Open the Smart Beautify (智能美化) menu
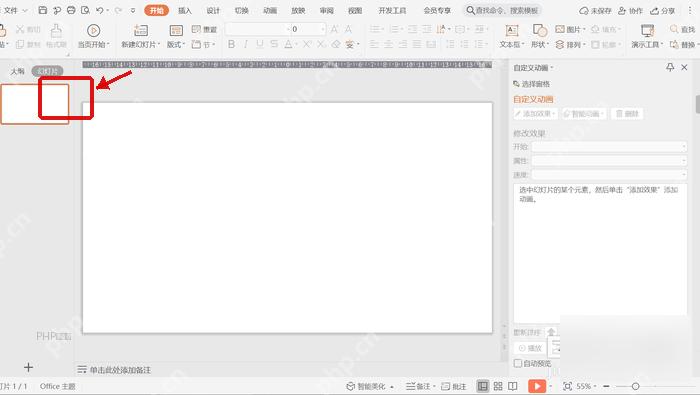Screen dimensions: 700x395 click(370, 387)
